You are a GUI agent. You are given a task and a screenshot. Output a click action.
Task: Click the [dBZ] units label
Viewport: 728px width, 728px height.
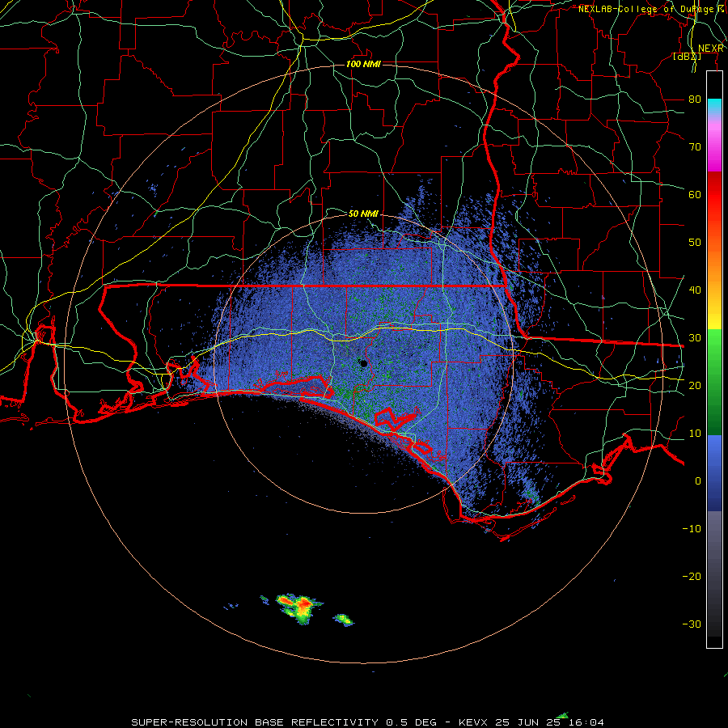tap(687, 57)
